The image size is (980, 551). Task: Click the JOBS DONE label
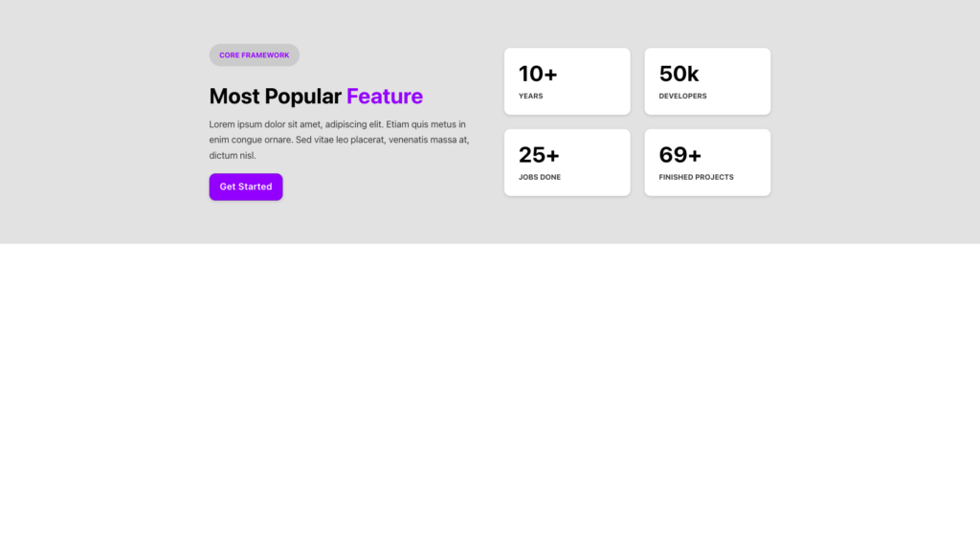pos(540,178)
